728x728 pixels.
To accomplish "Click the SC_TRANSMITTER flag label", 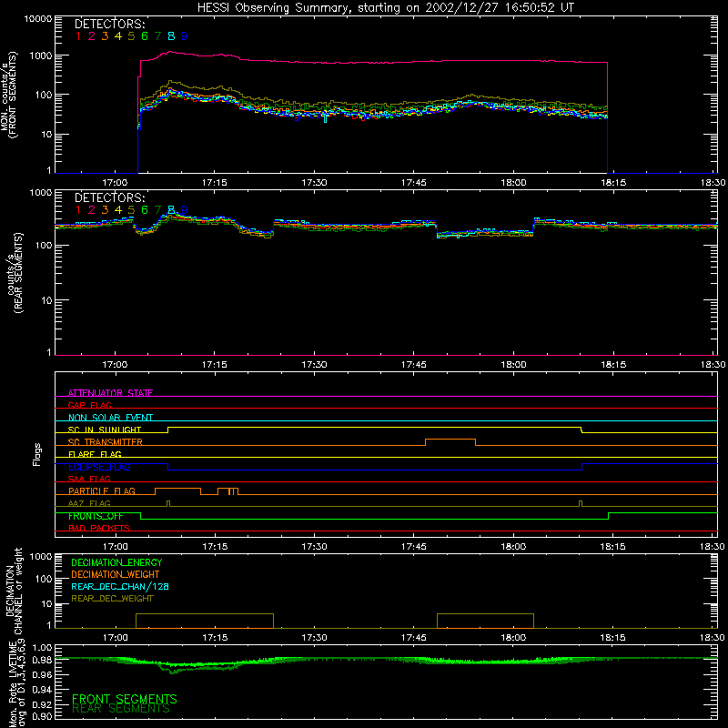I will [x=106, y=442].
